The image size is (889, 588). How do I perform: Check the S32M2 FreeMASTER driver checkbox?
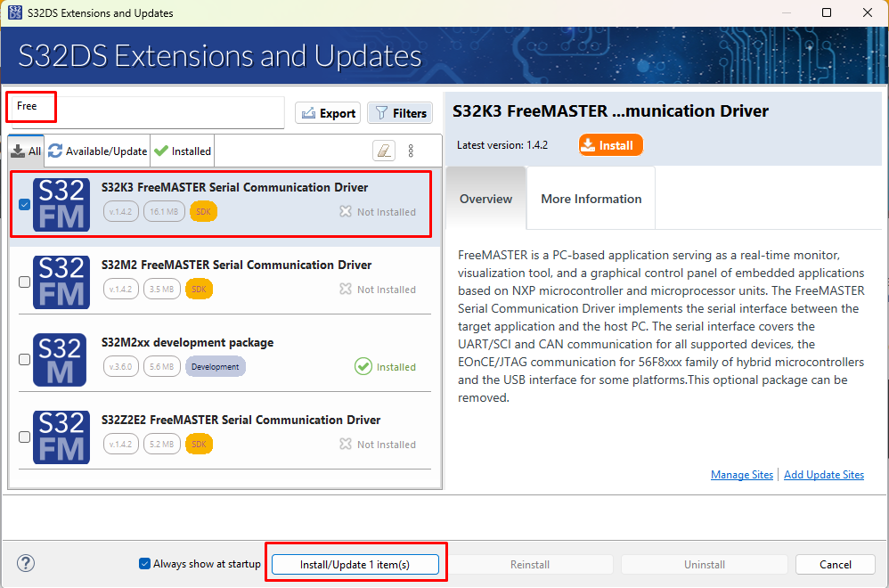[24, 282]
